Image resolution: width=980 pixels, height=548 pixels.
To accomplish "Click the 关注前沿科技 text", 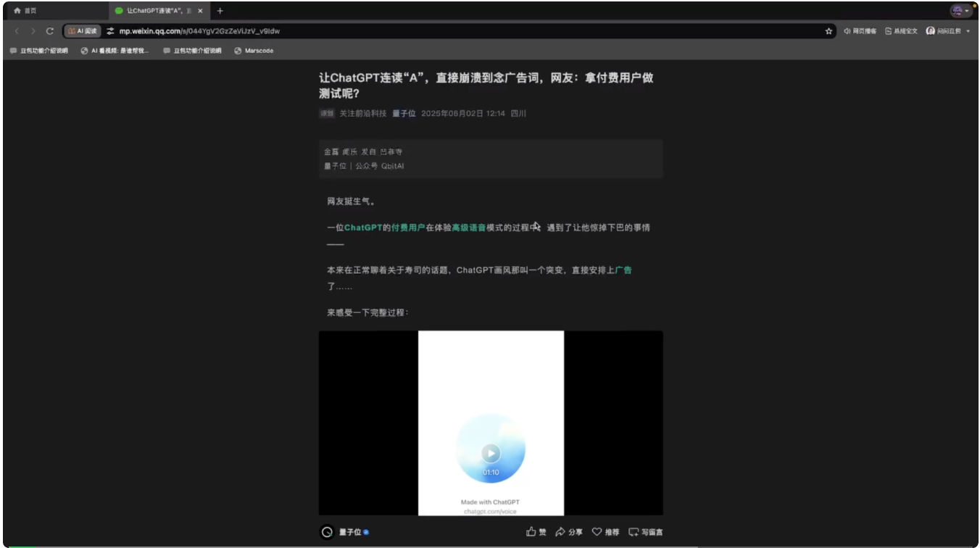I will pos(363,113).
